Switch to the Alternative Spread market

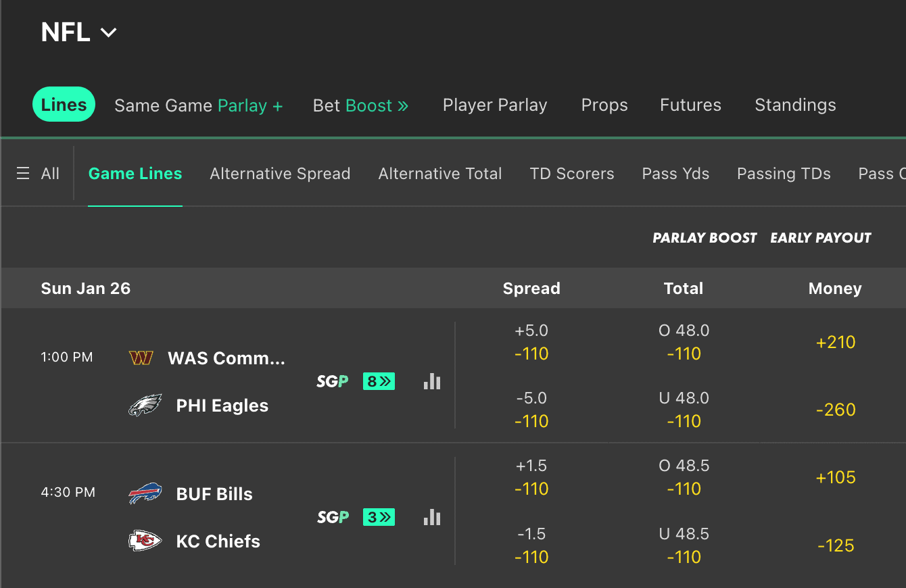click(280, 174)
